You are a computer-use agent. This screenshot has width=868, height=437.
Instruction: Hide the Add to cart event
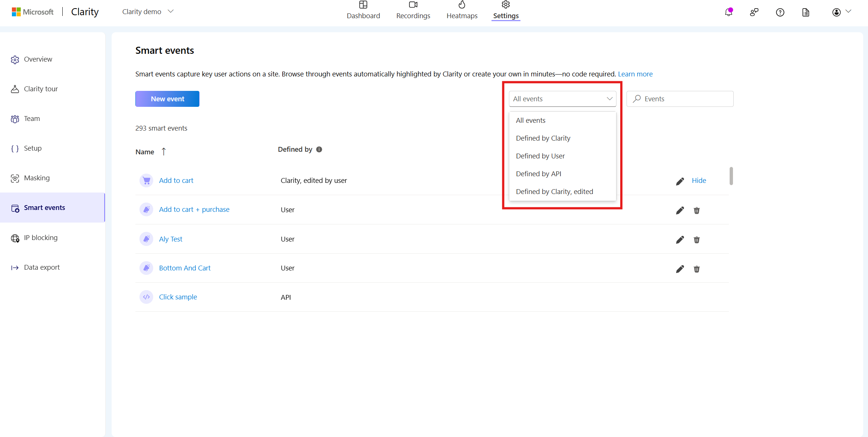(699, 181)
